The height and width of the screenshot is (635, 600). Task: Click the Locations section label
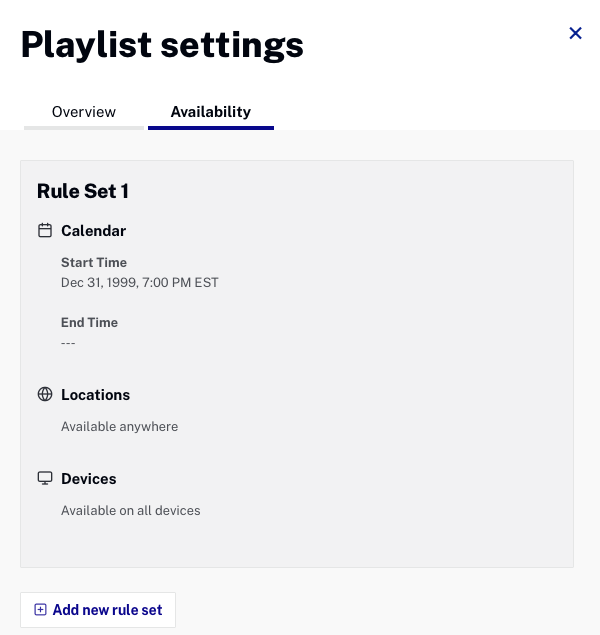(96, 395)
